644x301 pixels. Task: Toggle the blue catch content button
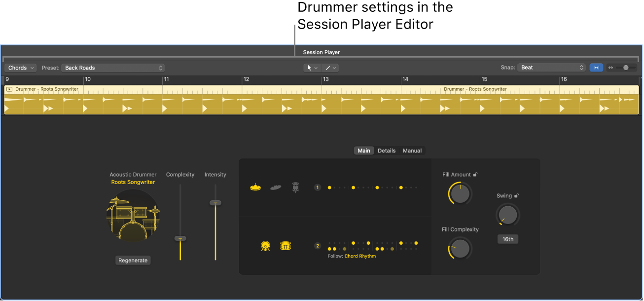point(596,68)
